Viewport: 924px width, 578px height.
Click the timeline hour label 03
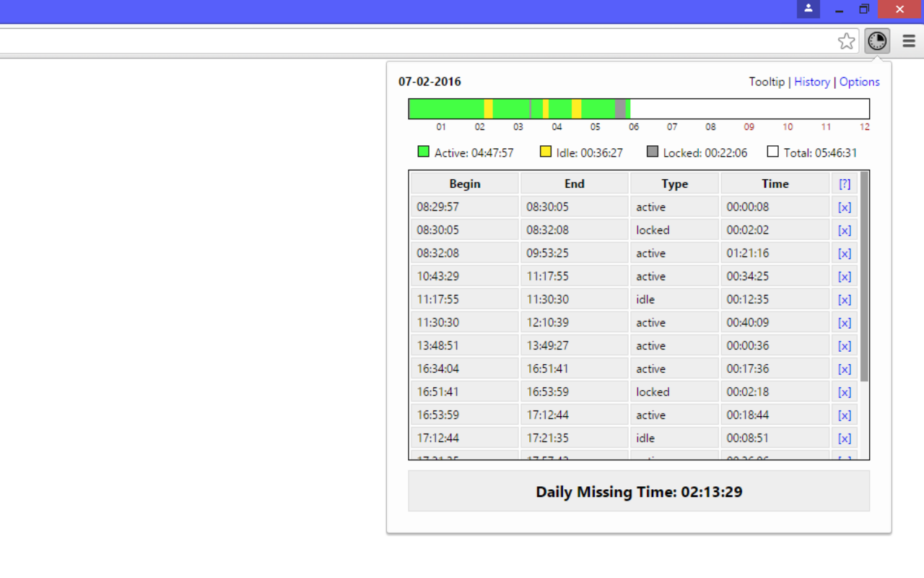(x=518, y=127)
